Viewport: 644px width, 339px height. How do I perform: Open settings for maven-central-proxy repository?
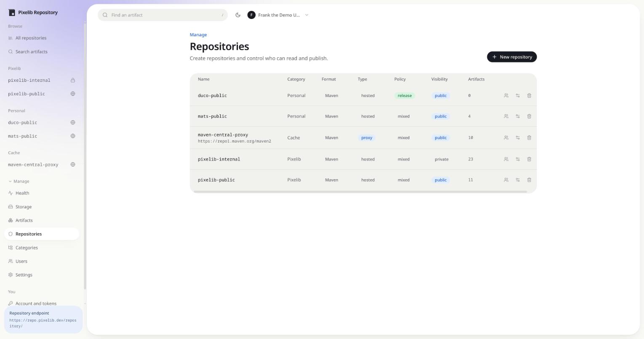coord(518,138)
